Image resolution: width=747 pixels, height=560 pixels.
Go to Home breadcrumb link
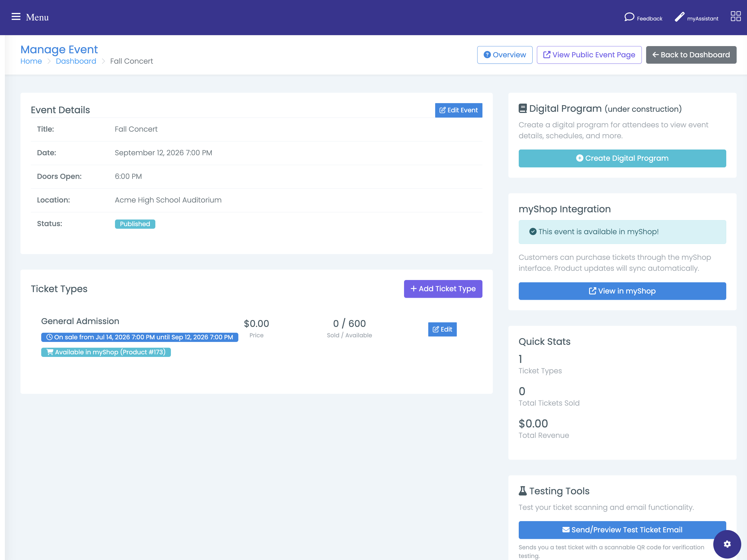[31, 61]
